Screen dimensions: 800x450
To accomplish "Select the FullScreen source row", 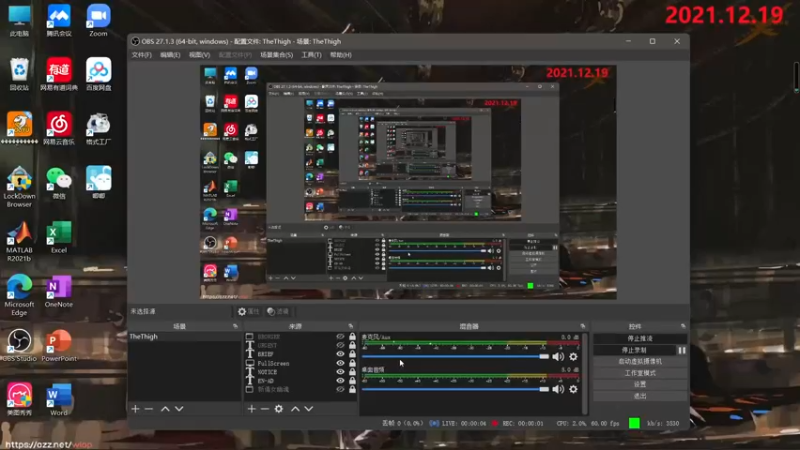I will click(300, 363).
